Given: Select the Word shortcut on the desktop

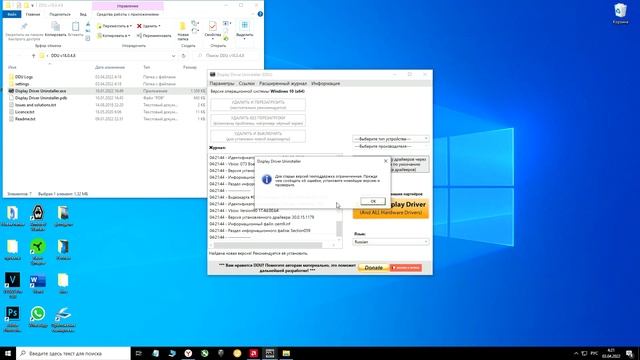Looking at the screenshot, I should pos(38,284).
